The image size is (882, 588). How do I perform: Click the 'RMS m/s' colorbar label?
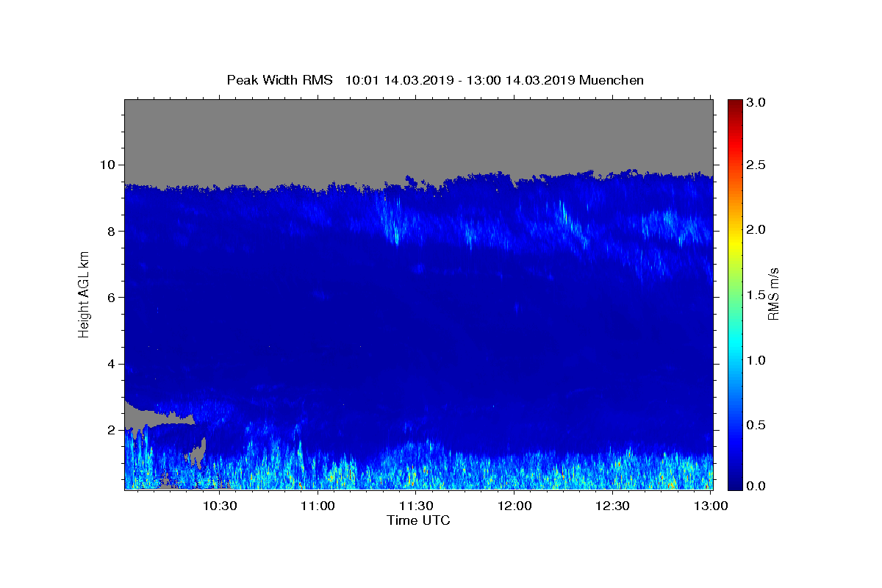[773, 293]
